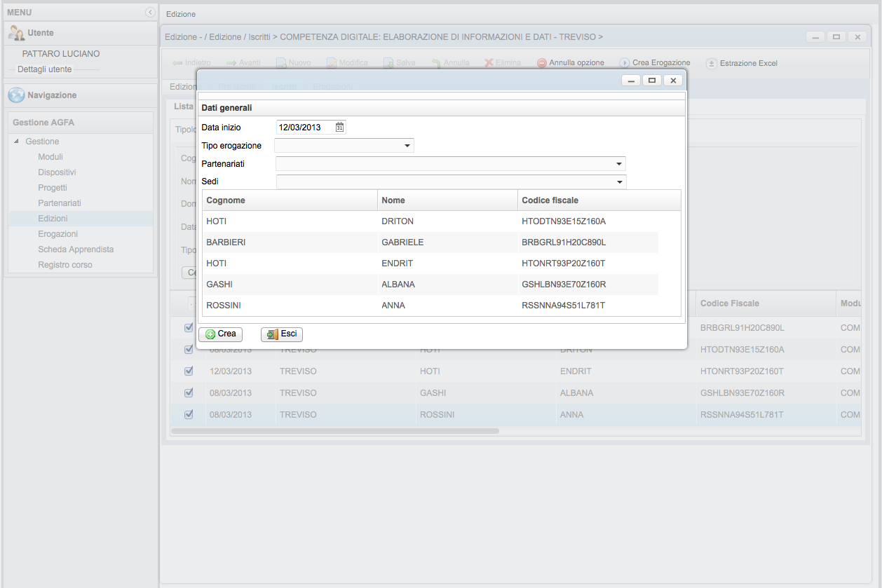Click the Estrazione Excel toolbar icon
Image resolution: width=882 pixels, height=588 pixels.
coord(711,63)
